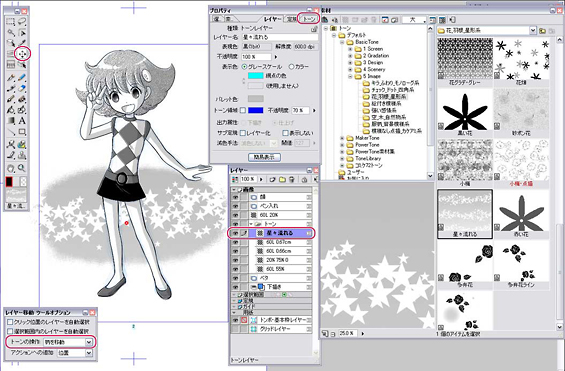Enable auto-select layer at click position checkbox
This screenshot has height=371, width=565.
(10, 322)
